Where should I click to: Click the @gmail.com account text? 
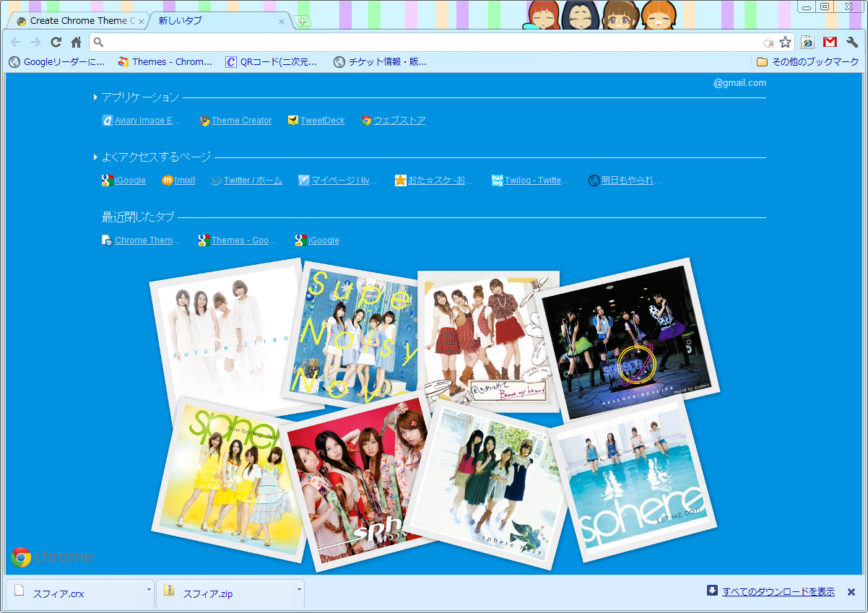coord(739,83)
